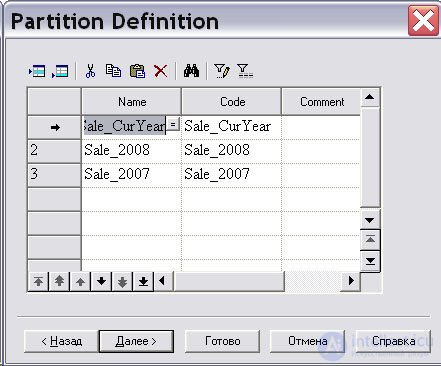Click the horizontal scrollbar right arrow
Image resolution: width=441 pixels, height=366 pixels.
click(351, 281)
